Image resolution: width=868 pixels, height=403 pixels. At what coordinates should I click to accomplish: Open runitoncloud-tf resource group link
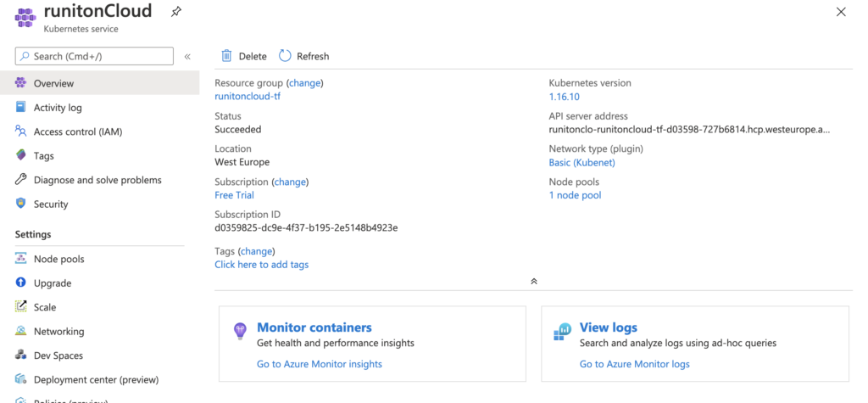[x=248, y=97]
